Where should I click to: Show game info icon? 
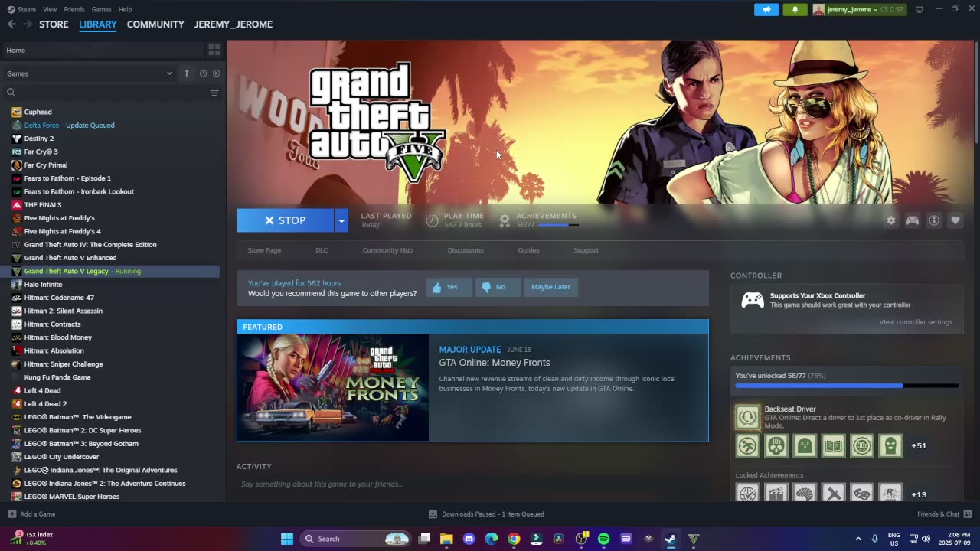point(934,220)
